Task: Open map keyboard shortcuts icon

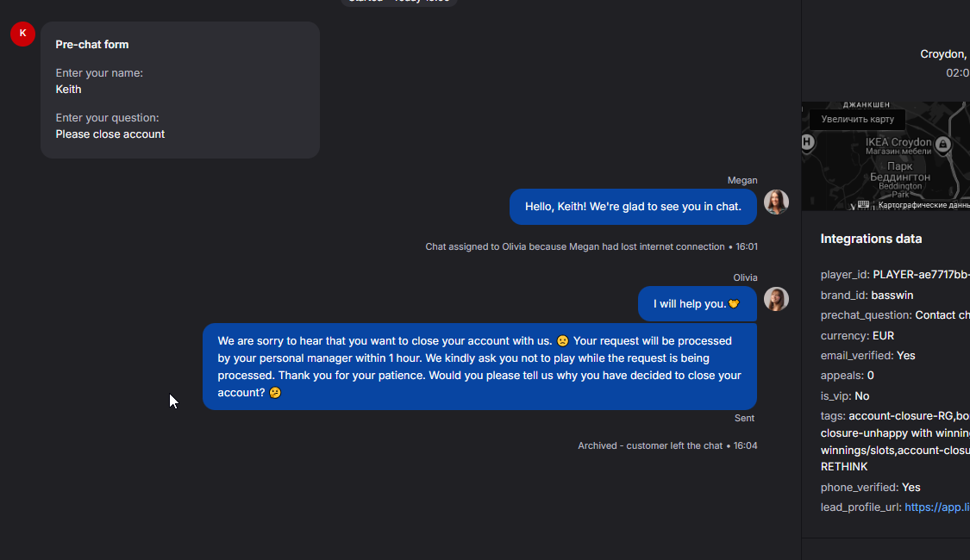Action: (863, 204)
